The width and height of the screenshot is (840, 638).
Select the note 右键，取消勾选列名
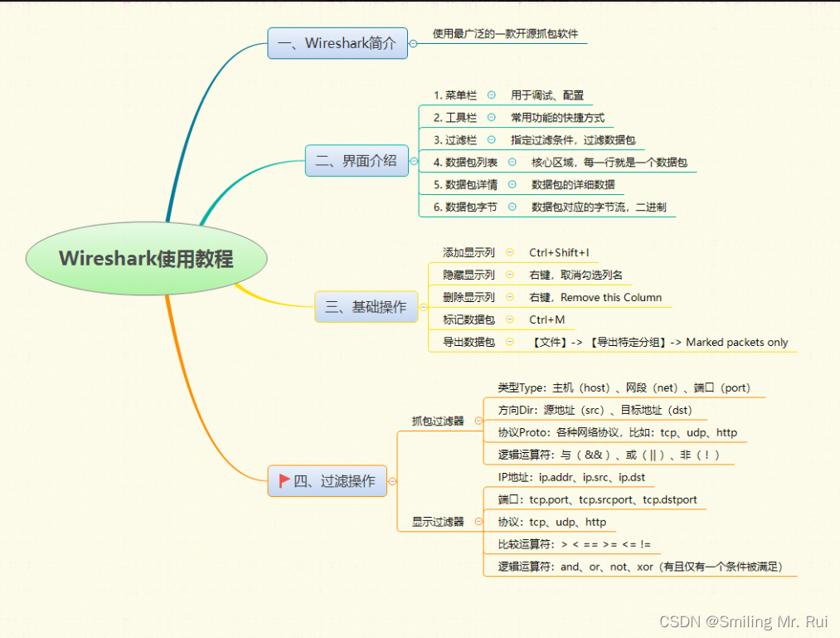tap(575, 275)
